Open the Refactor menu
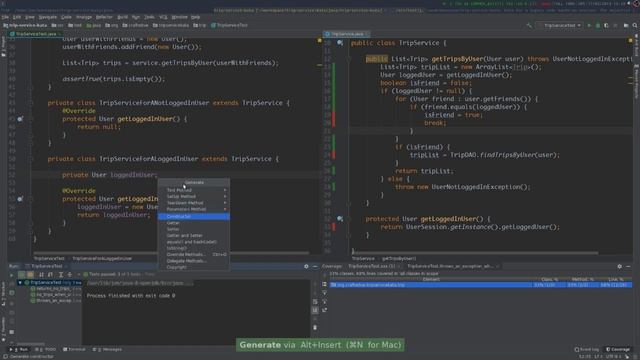Viewport: 640px width, 360px height. 104,17
